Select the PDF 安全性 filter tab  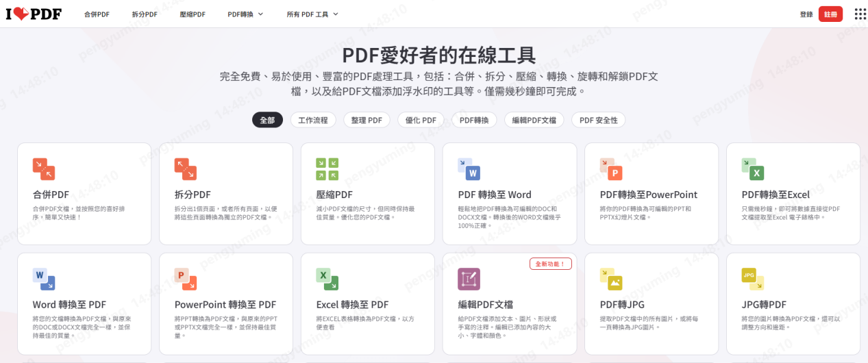(x=598, y=120)
